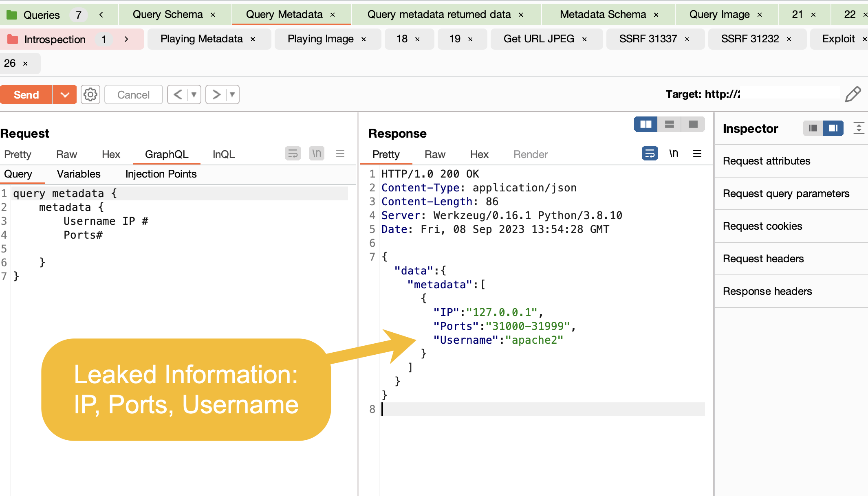Go back to previous request arrow
The image size is (868, 496).
point(178,94)
